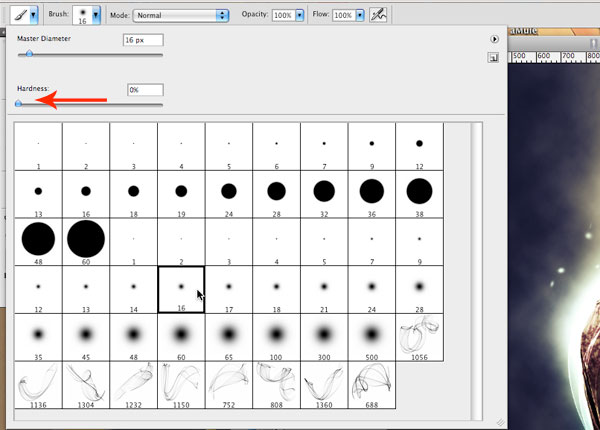Click the Opacity value field
This screenshot has width=600, height=430.
(283, 15)
